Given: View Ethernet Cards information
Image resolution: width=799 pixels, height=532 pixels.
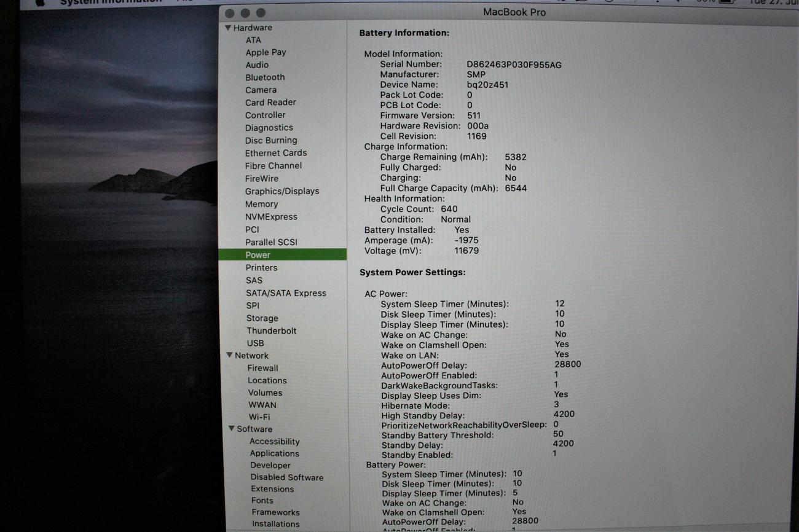Looking at the screenshot, I should coord(275,153).
